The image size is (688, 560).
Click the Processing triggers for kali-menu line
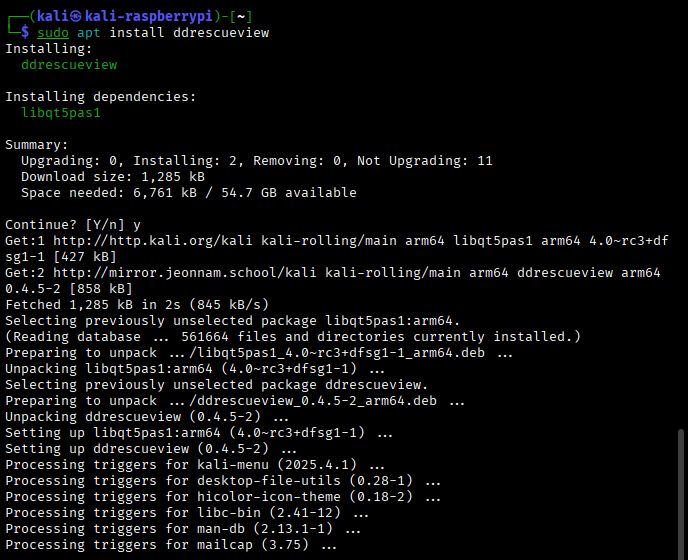point(195,465)
